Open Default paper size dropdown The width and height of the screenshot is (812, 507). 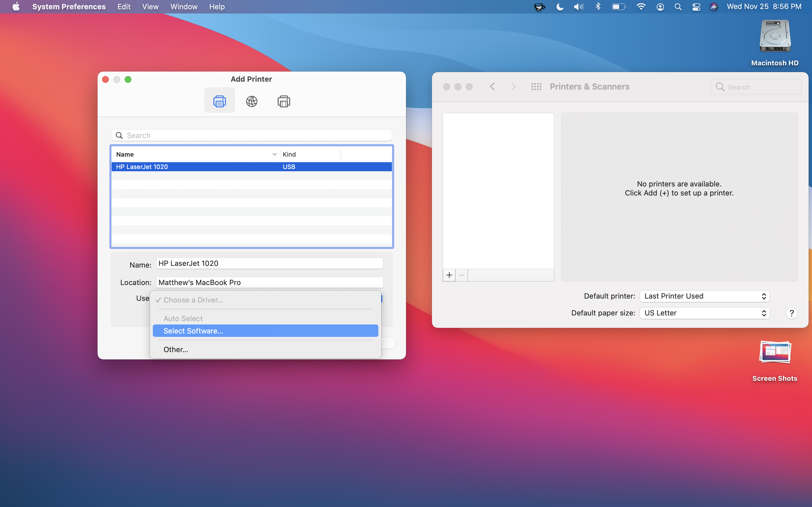[704, 313]
